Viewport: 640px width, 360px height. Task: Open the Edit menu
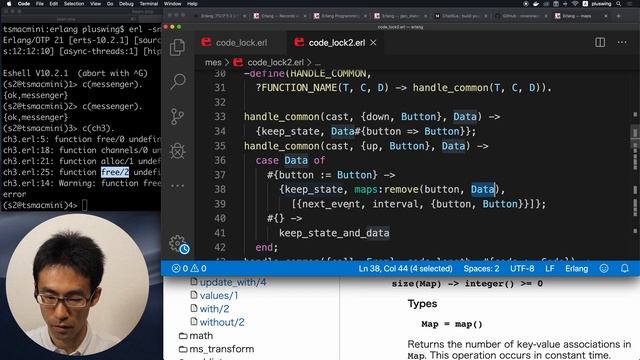53,4
